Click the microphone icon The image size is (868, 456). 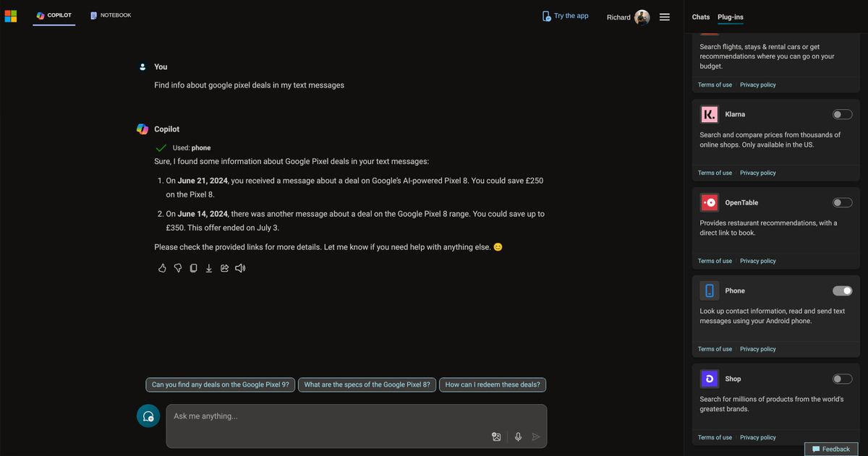[518, 436]
